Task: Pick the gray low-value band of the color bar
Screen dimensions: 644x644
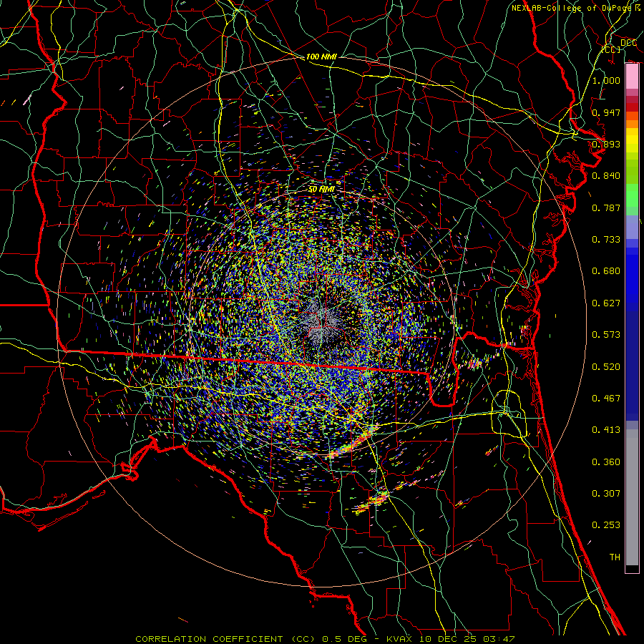Action: tap(632, 497)
